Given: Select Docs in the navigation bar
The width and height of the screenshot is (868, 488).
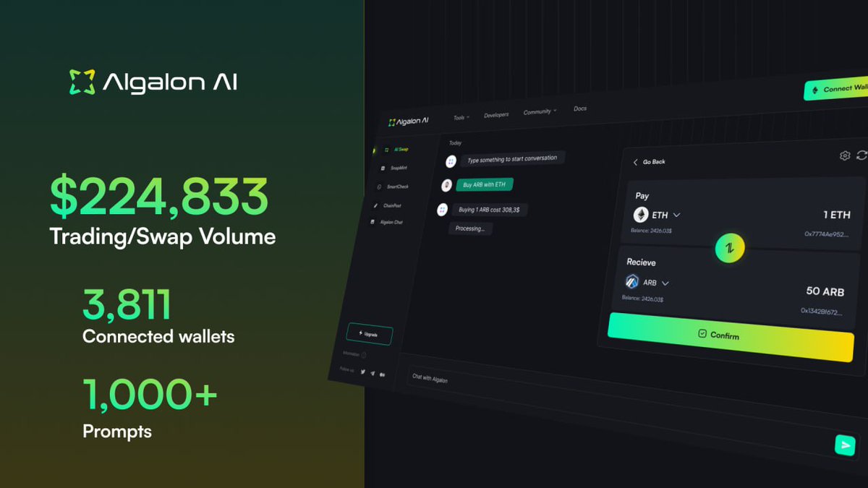Looking at the screenshot, I should (579, 108).
